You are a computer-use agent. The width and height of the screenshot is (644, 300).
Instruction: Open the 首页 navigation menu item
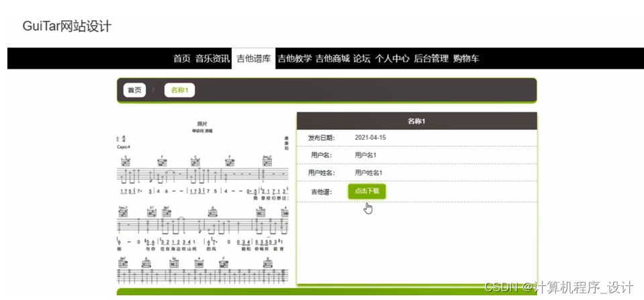(x=182, y=59)
